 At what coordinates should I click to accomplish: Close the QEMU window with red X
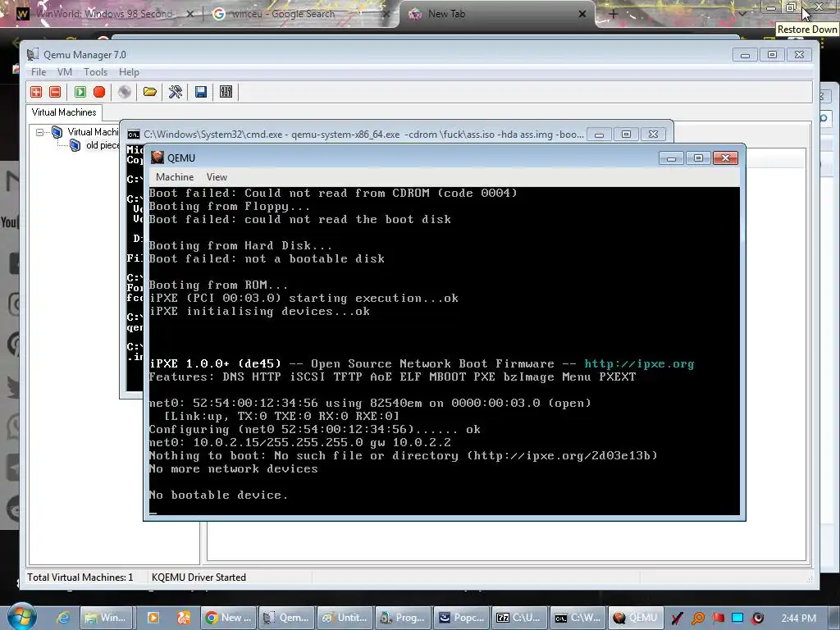pyautogui.click(x=725, y=157)
